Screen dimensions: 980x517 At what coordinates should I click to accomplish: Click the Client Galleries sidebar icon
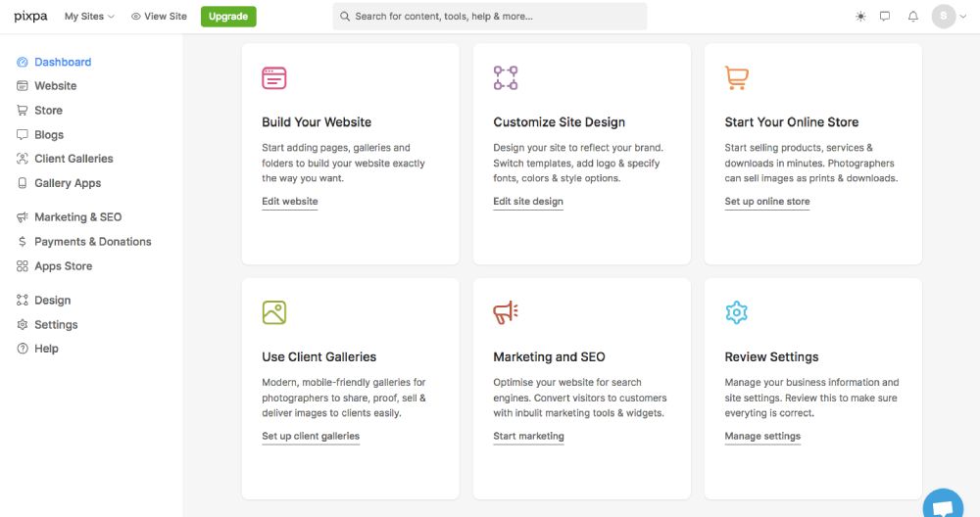pyautogui.click(x=23, y=159)
